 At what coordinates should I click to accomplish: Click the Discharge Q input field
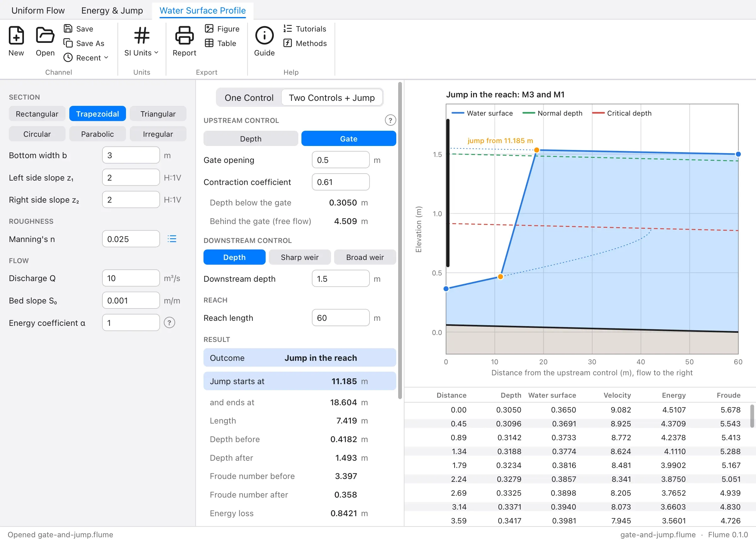click(x=131, y=278)
